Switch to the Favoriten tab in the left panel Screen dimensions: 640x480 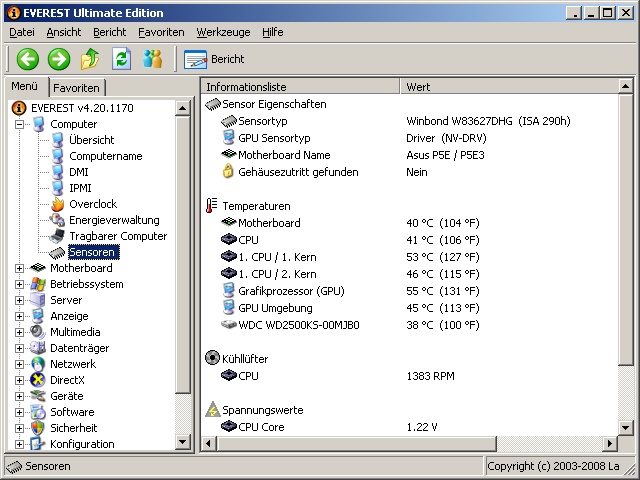click(76, 88)
